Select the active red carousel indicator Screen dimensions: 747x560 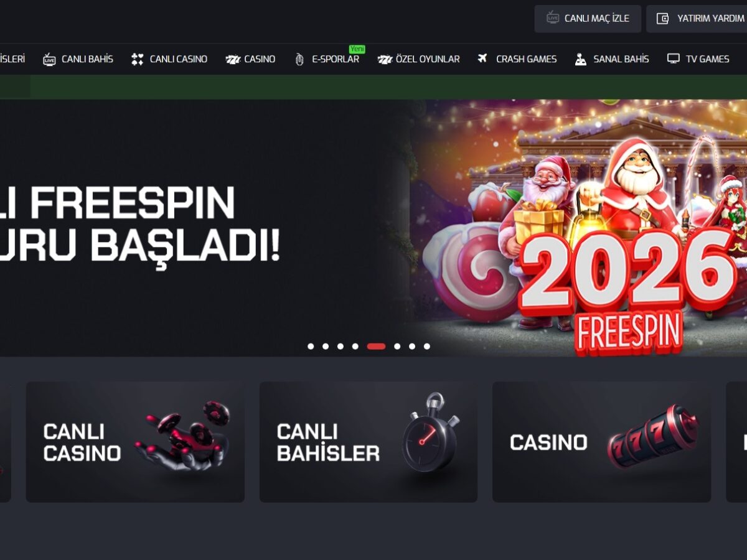(x=376, y=347)
